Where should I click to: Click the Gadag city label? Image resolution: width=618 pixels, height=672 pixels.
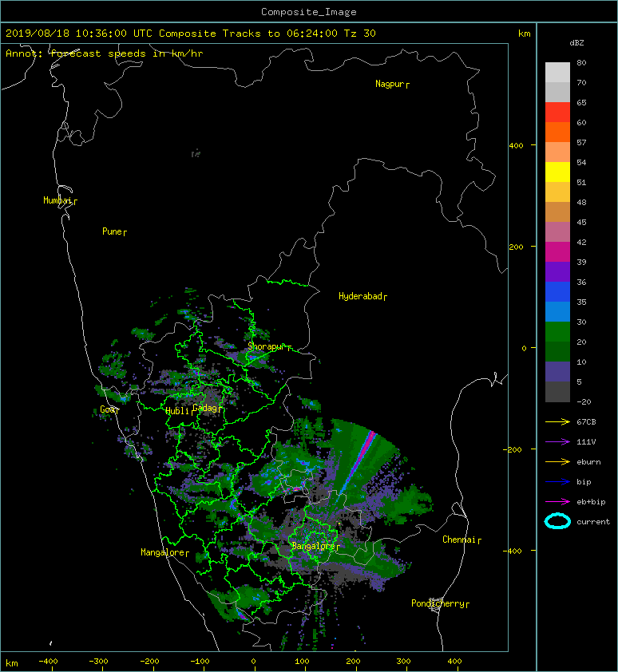click(204, 408)
